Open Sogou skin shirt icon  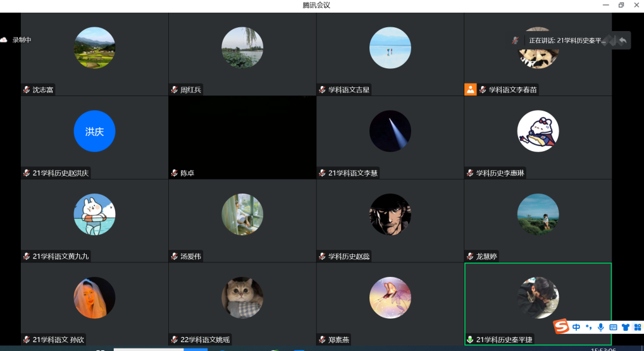click(625, 328)
